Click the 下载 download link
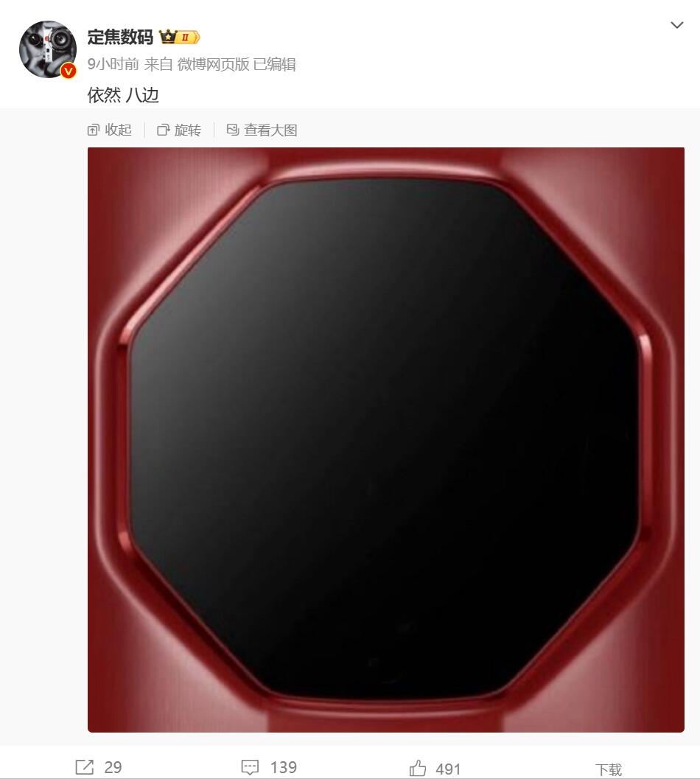The image size is (700, 779). (x=609, y=769)
